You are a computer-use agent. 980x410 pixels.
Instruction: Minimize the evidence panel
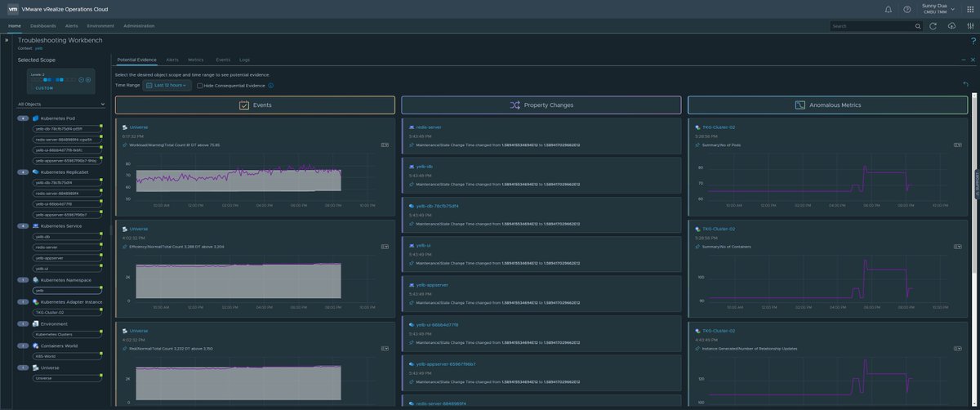coord(963,60)
